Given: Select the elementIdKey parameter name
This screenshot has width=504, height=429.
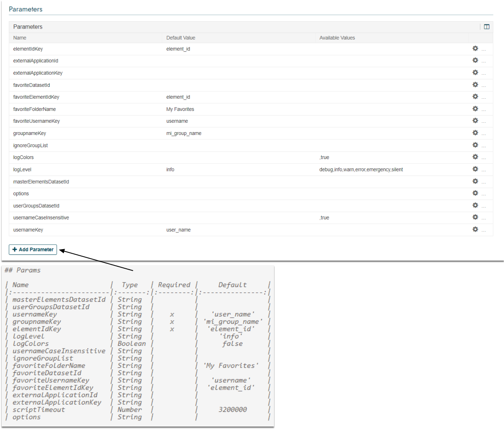Looking at the screenshot, I should coord(28,49).
